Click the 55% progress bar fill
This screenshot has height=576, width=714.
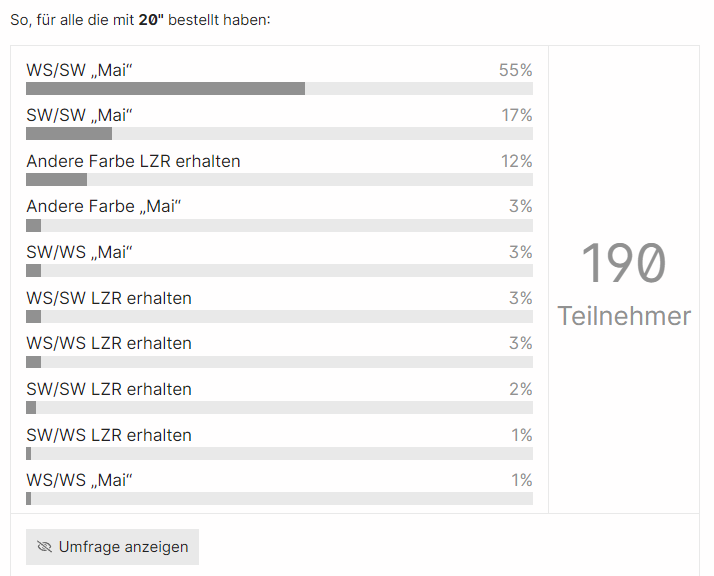pyautogui.click(x=165, y=89)
